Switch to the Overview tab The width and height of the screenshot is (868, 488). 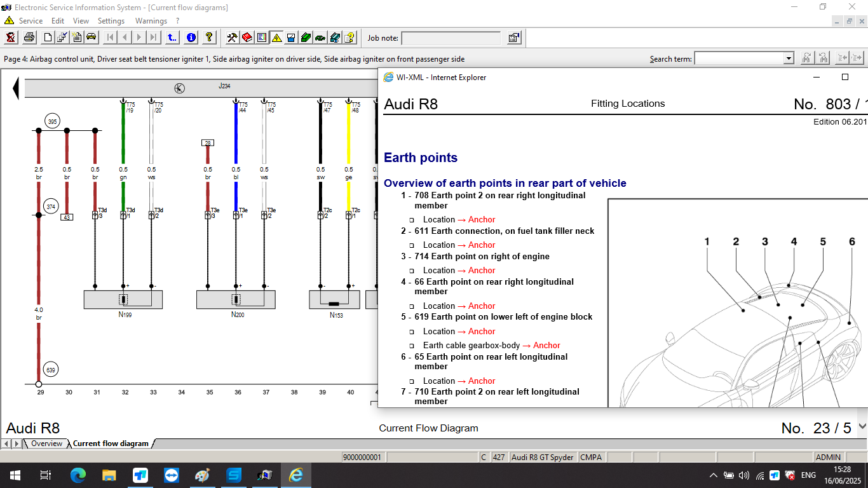point(46,444)
